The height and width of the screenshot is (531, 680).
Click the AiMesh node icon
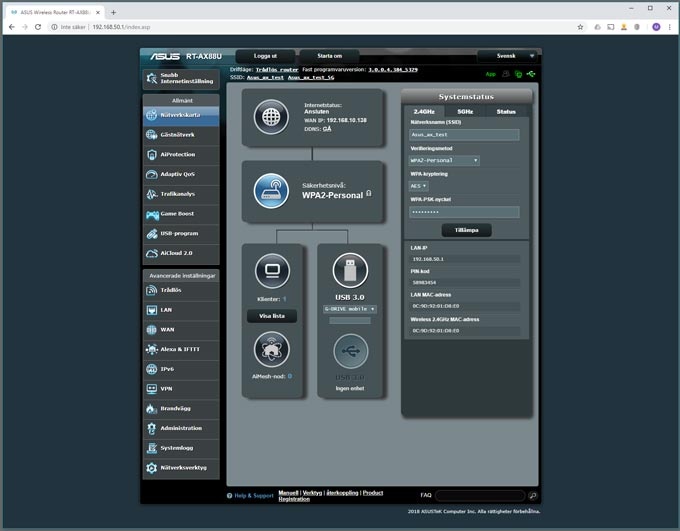point(271,349)
